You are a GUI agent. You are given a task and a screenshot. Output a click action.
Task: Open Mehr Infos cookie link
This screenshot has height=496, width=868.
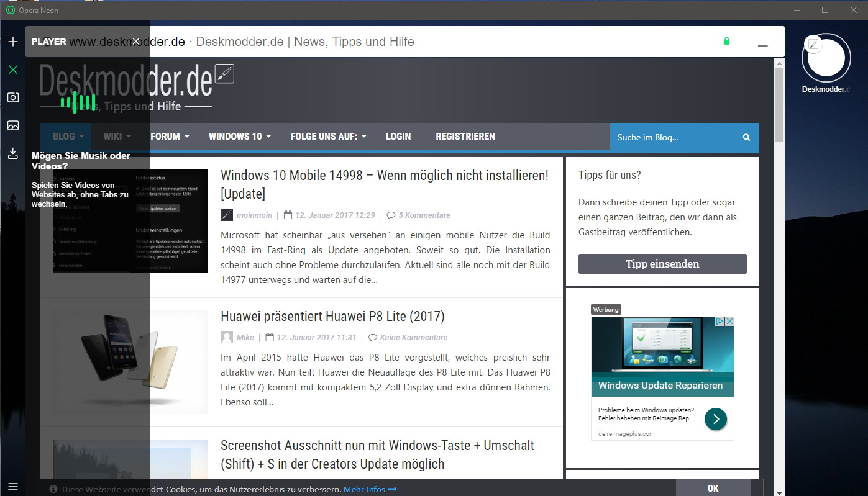click(370, 489)
